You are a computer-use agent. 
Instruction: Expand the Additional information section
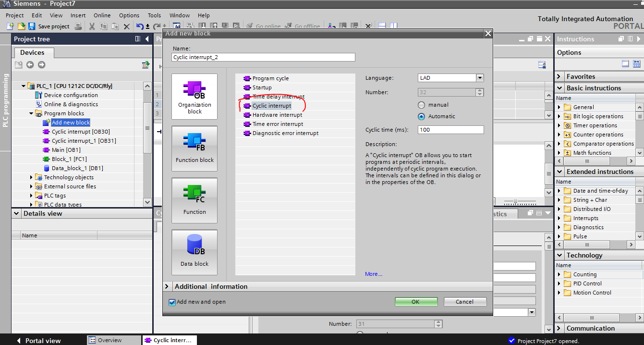point(167,286)
